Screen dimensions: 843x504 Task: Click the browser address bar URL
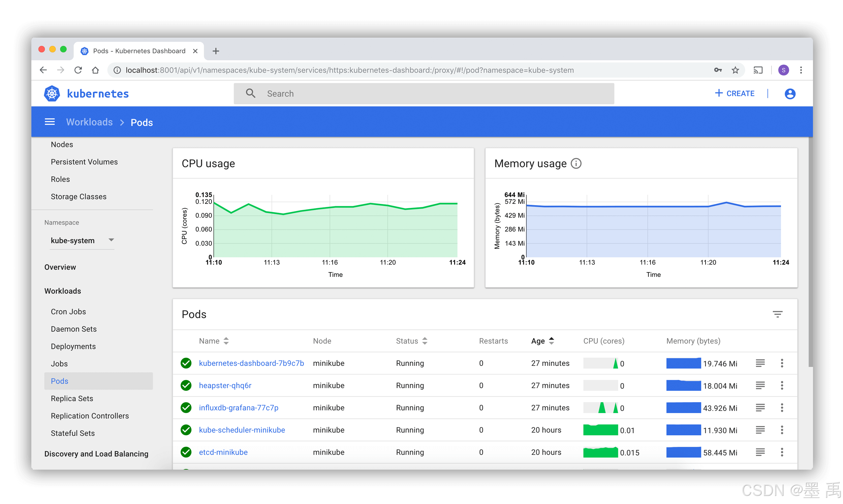349,70
